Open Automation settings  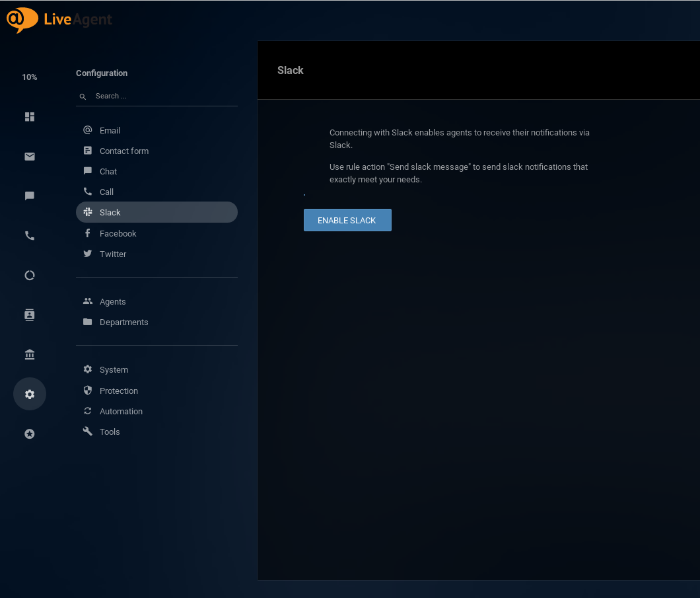157,411
